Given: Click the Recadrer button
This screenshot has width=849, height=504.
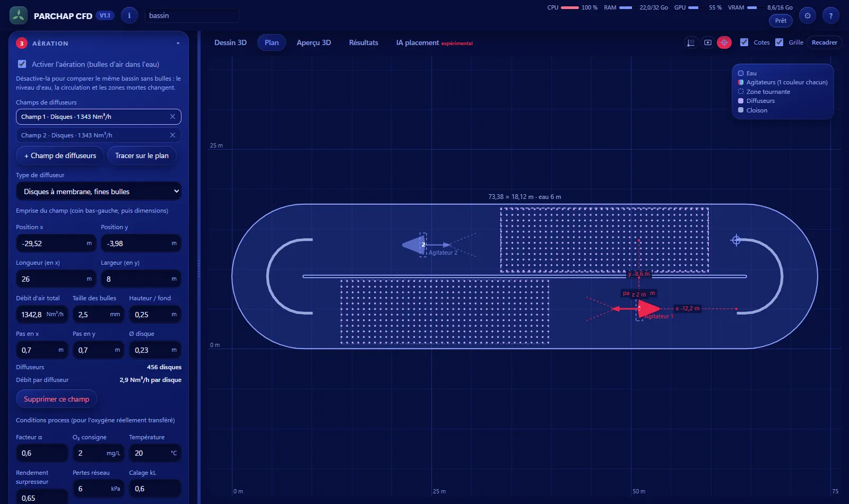Looking at the screenshot, I should (x=824, y=42).
